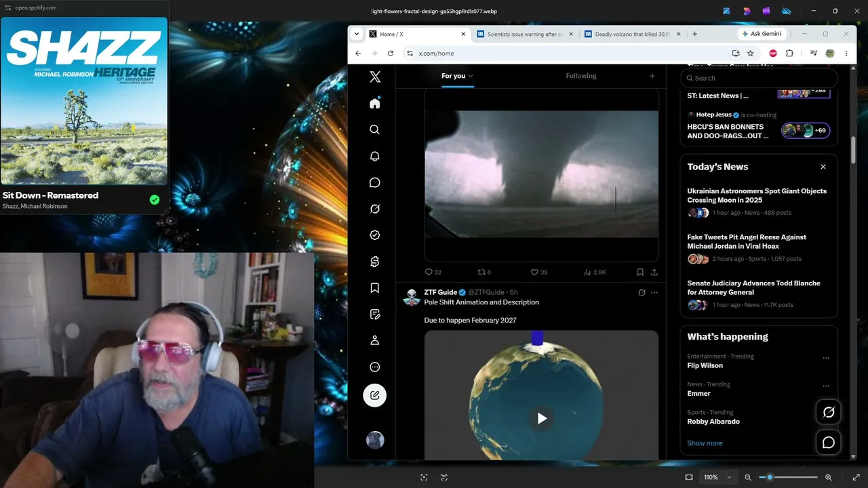Click the install app icon in the address bar

736,54
